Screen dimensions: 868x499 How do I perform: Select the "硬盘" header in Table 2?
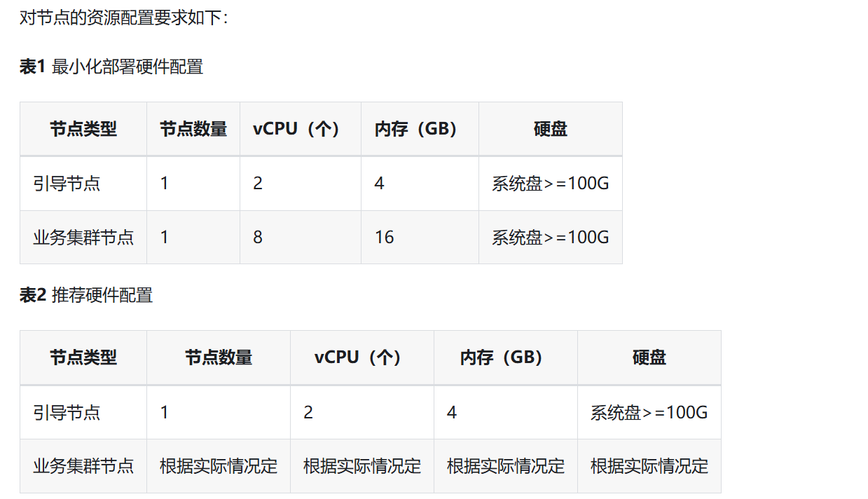pyautogui.click(x=649, y=357)
